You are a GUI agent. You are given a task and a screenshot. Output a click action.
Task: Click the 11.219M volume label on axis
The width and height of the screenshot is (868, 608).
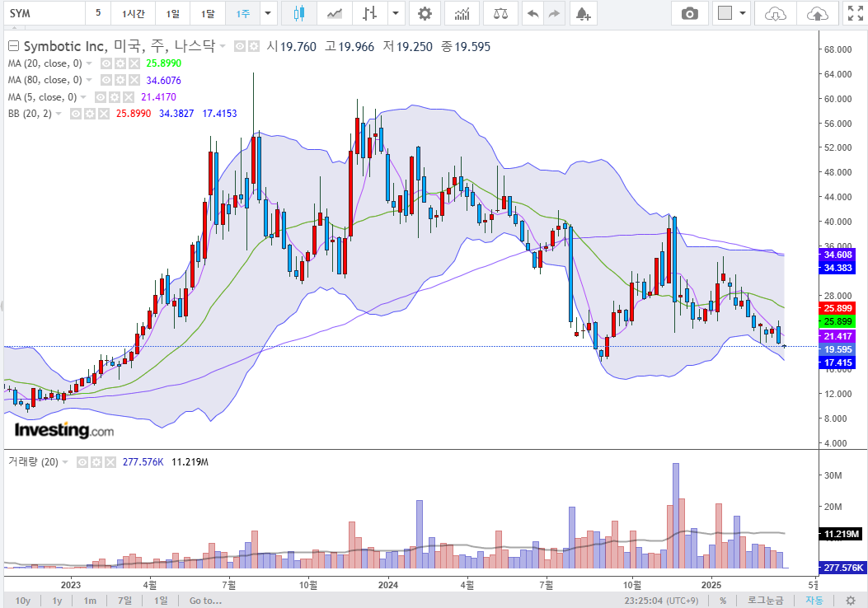coord(841,534)
